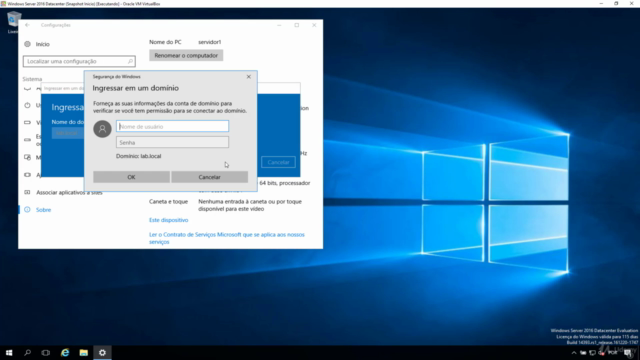The image size is (640, 360).
Task: Show hidden system tray icons chevron
Action: click(574, 353)
